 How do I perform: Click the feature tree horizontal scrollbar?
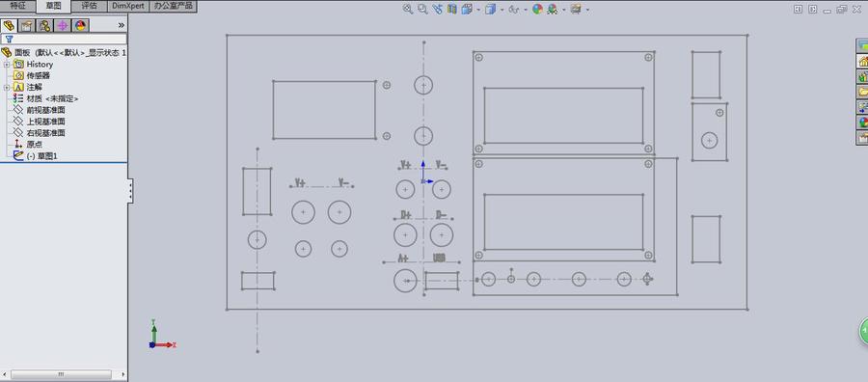(x=61, y=375)
